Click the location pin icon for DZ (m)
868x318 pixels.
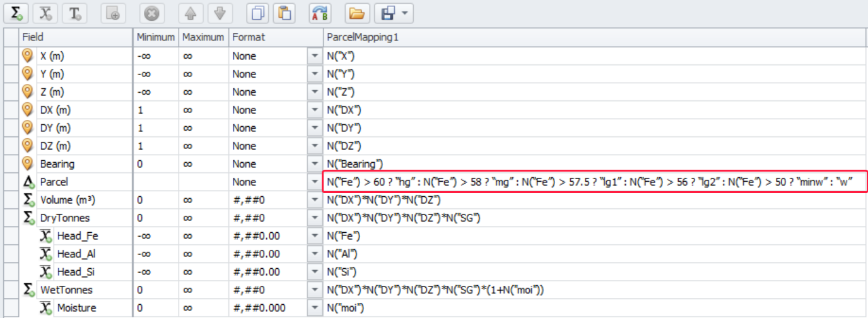pyautogui.click(x=28, y=145)
